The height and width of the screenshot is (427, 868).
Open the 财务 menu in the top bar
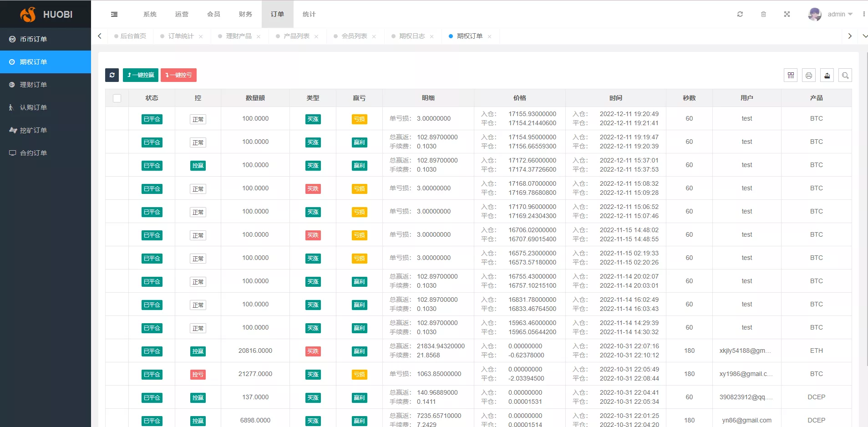coord(245,14)
